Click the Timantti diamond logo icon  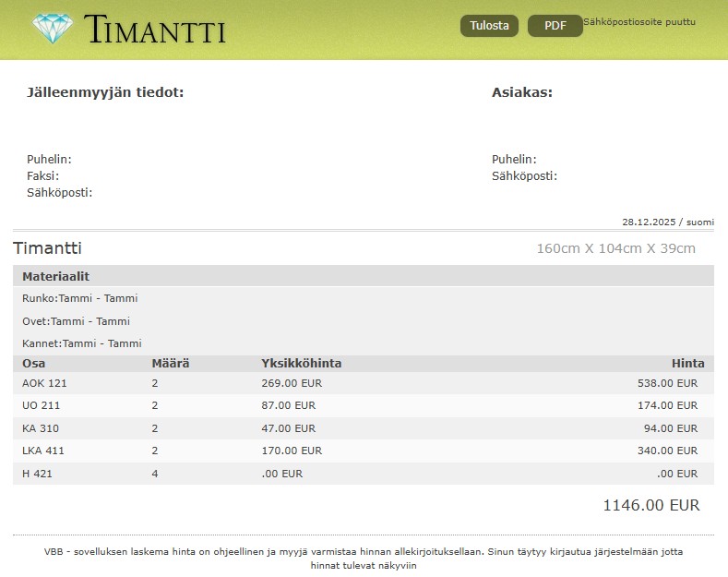click(52, 29)
